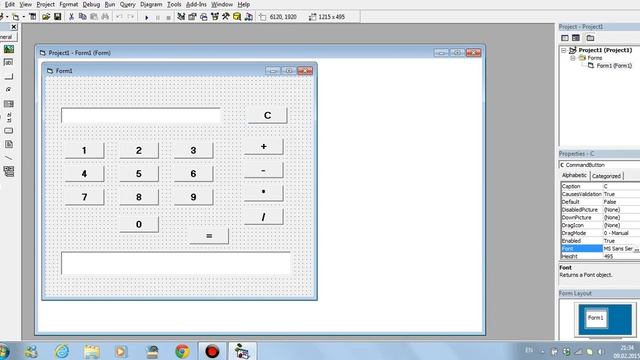The image size is (640, 360).
Task: Click the upper text box on Form1
Action: click(x=141, y=116)
